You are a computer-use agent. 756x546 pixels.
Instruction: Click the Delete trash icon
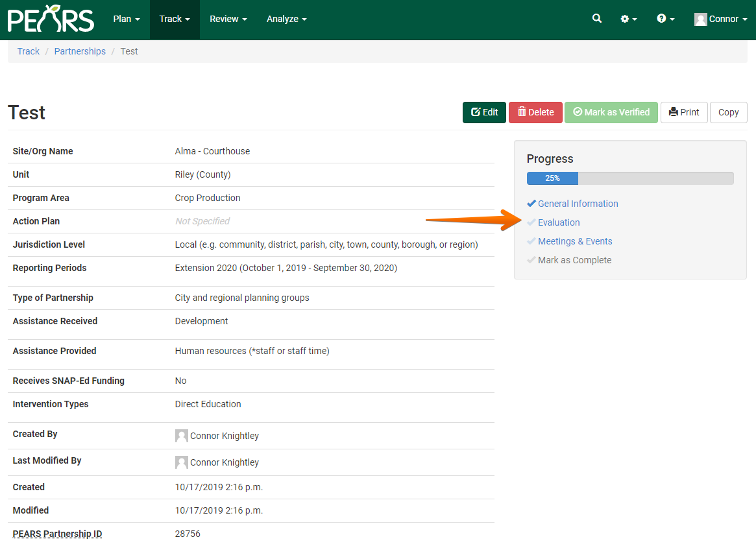point(522,112)
